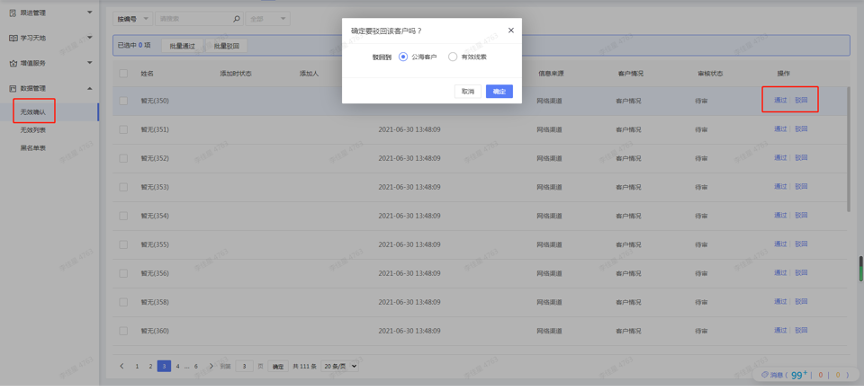This screenshot has width=864, height=387.
Task: Close the 驳回 confirmation dialog with X
Action: 511,31
